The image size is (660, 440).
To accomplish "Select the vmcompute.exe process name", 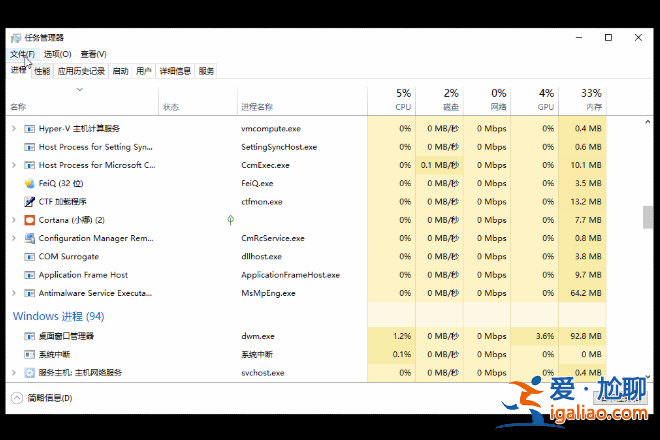I will pyautogui.click(x=271, y=129).
